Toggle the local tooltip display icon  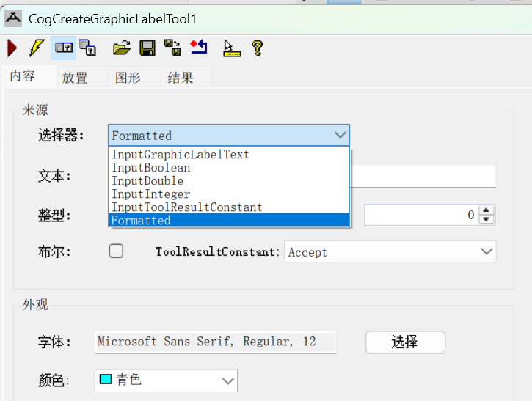point(63,48)
